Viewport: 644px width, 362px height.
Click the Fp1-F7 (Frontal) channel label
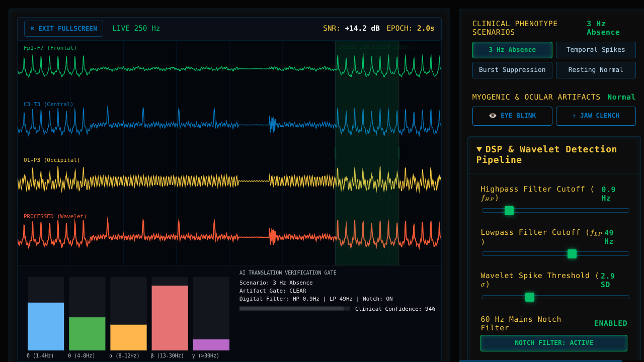pyautogui.click(x=50, y=48)
